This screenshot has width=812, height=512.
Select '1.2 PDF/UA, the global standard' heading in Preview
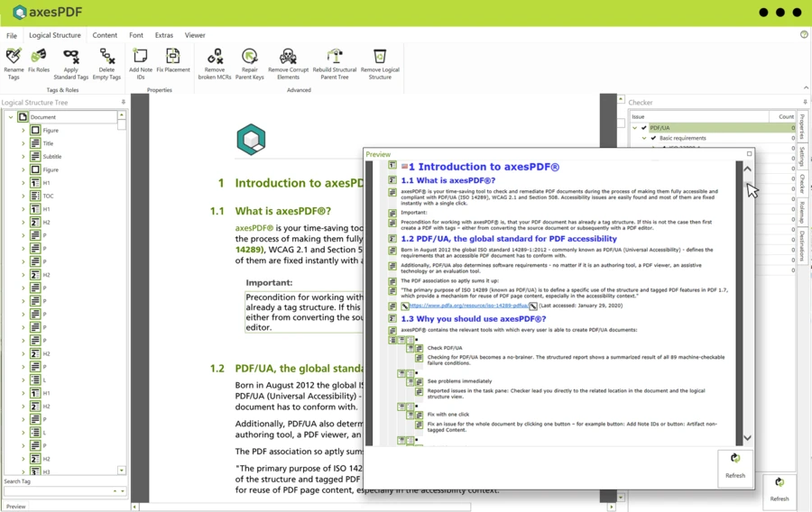(509, 239)
